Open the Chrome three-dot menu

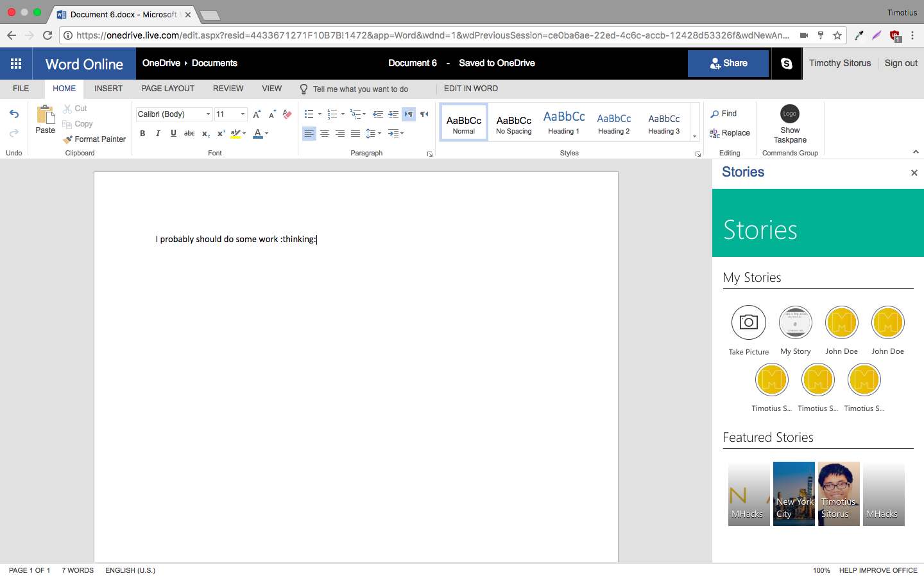coord(912,35)
